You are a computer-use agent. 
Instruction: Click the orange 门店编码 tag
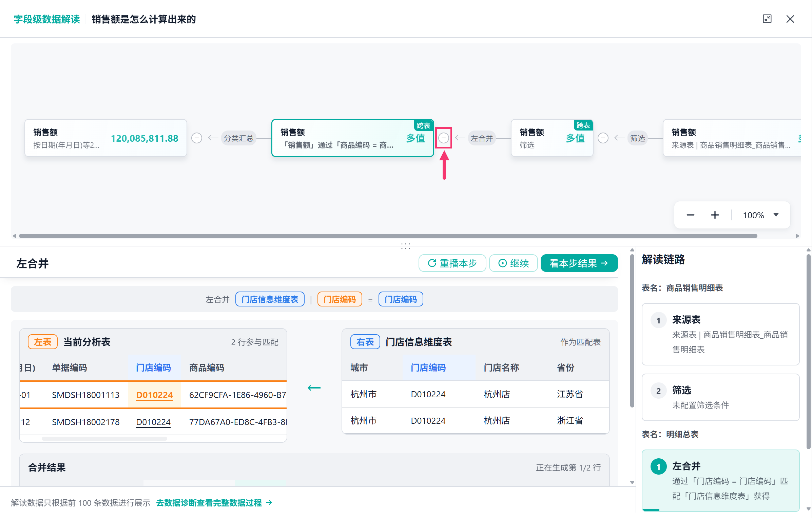click(x=340, y=299)
